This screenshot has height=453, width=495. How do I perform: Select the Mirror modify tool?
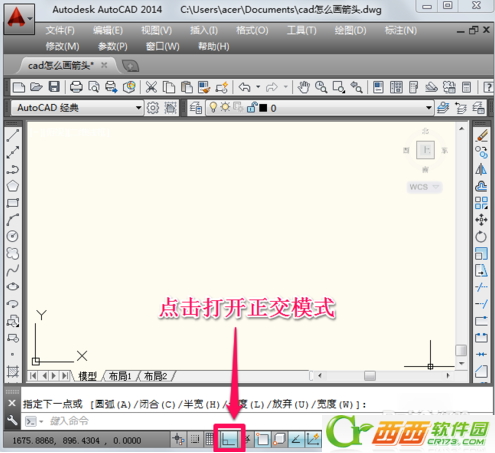click(x=481, y=169)
